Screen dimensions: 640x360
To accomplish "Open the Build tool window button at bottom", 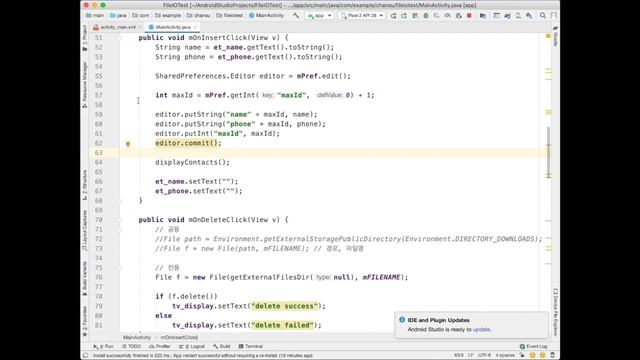I will (x=222, y=346).
